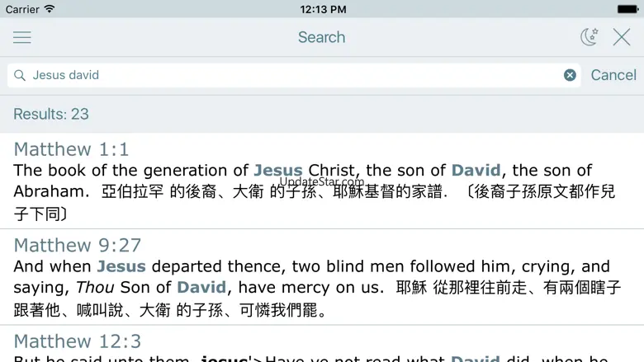Image resolution: width=644 pixels, height=362 pixels.
Task: Click the Wi-Fi icon in the status bar
Action: (50, 9)
